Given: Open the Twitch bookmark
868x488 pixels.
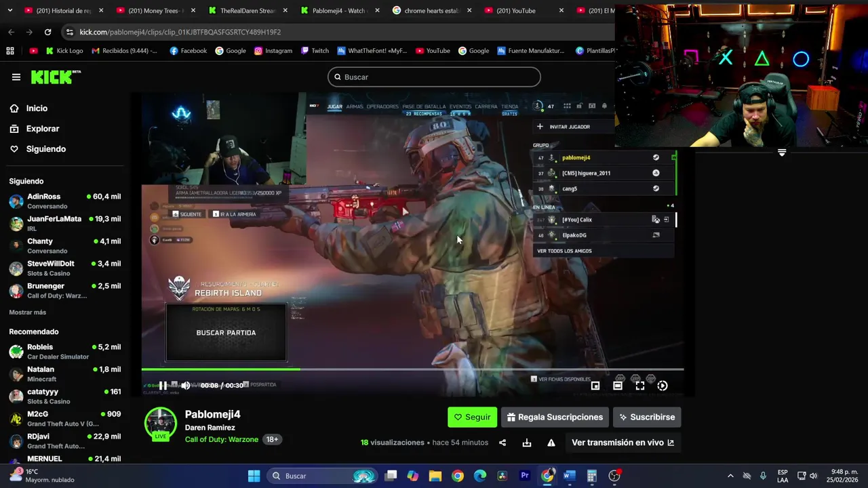Looking at the screenshot, I should point(315,51).
